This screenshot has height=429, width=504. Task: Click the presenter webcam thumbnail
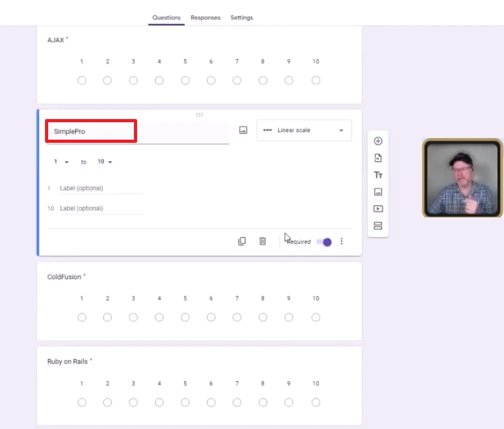click(462, 178)
